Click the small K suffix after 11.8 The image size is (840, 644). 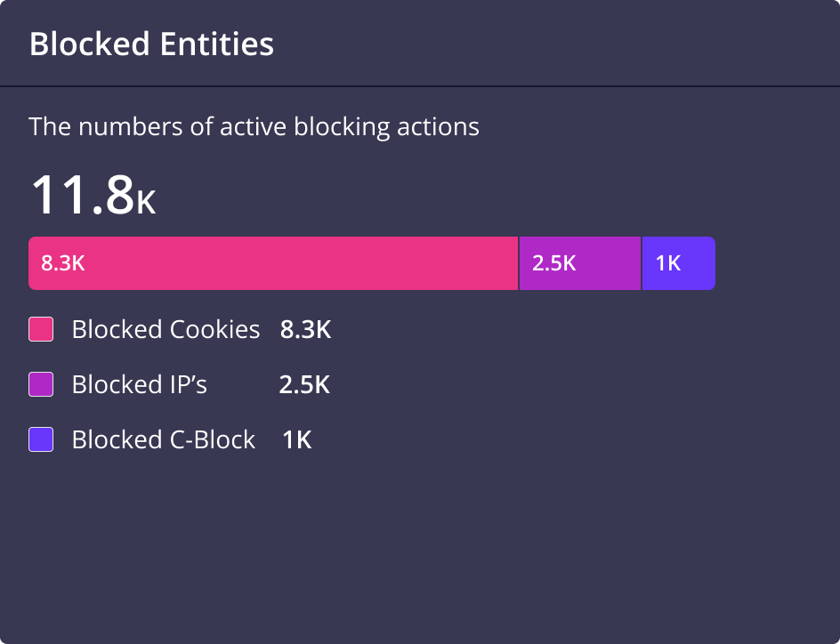point(146,203)
